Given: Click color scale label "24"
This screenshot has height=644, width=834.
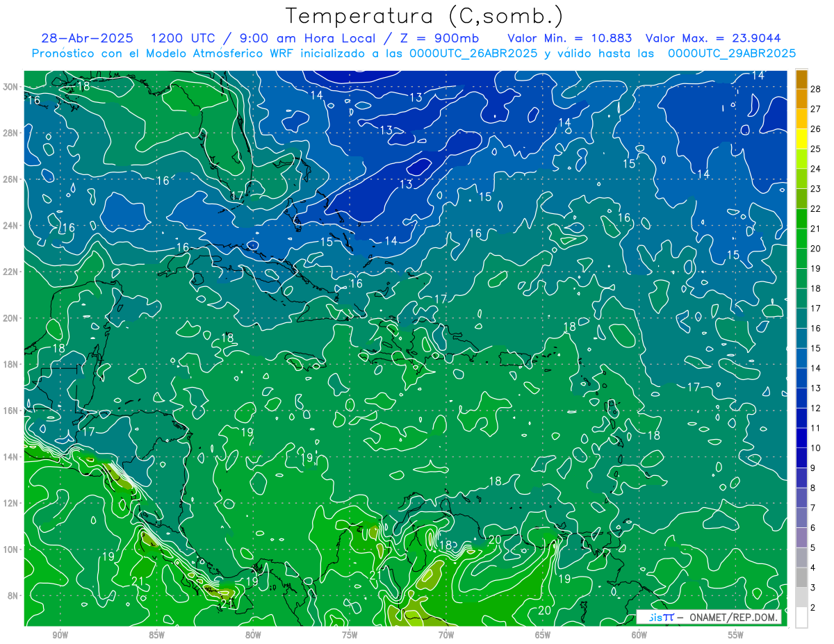Looking at the screenshot, I should [815, 169].
